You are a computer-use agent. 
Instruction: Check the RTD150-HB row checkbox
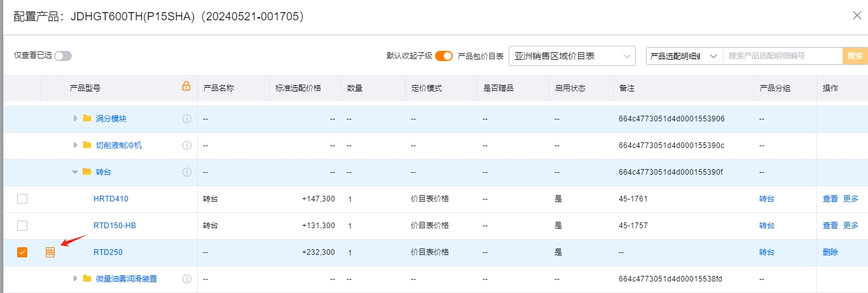click(x=22, y=226)
